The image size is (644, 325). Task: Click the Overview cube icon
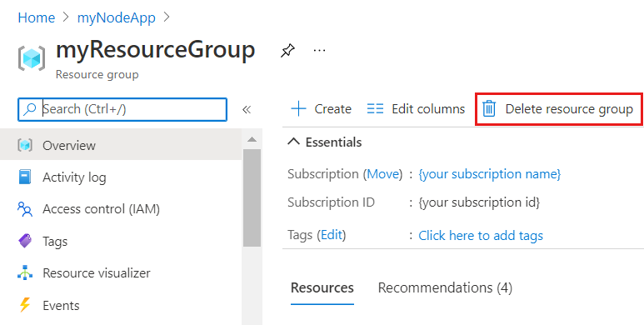click(25, 145)
